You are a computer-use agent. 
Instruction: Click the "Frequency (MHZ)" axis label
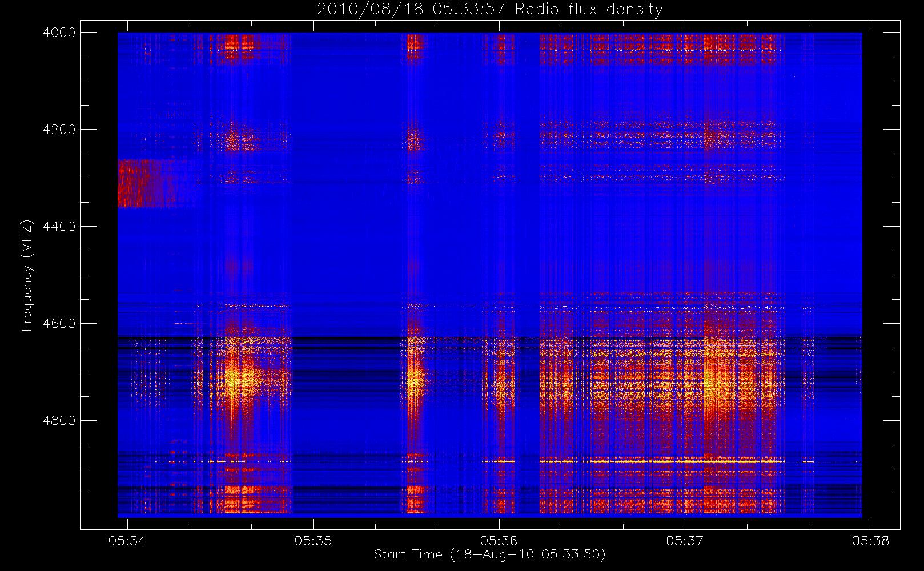(x=26, y=275)
